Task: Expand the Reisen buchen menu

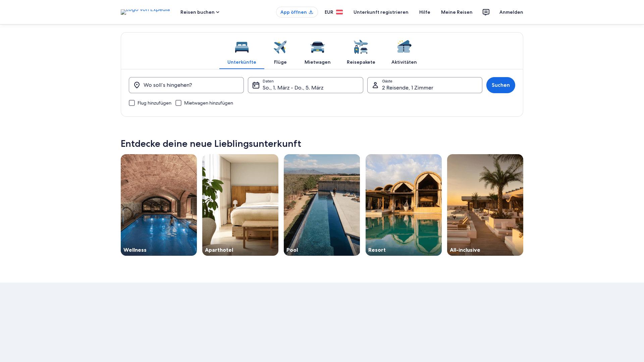Action: [199, 12]
